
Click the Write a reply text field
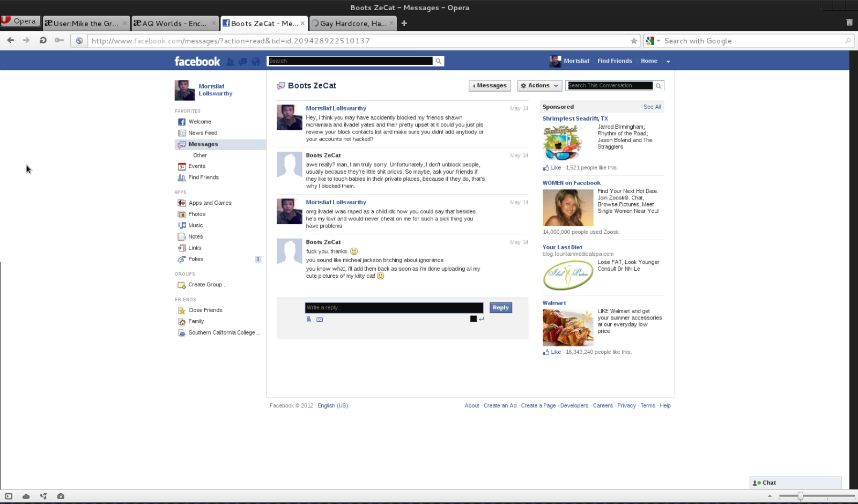click(394, 308)
